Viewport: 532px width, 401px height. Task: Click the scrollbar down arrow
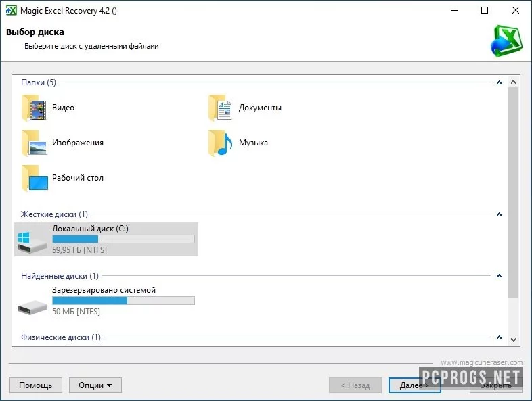click(513, 340)
